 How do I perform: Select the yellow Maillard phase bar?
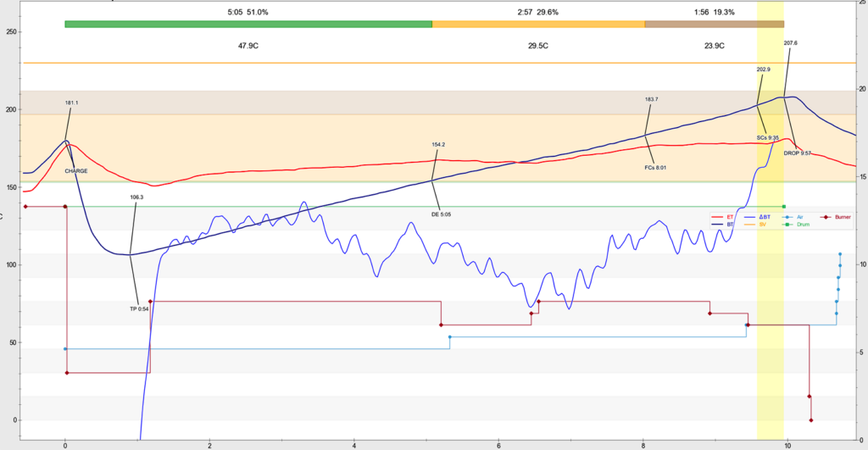point(538,24)
